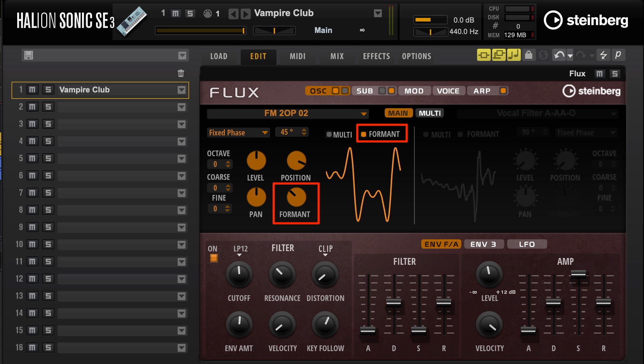The image size is (644, 364).
Task: Click the oscillator FORMANT knob
Action: pyautogui.click(x=296, y=197)
